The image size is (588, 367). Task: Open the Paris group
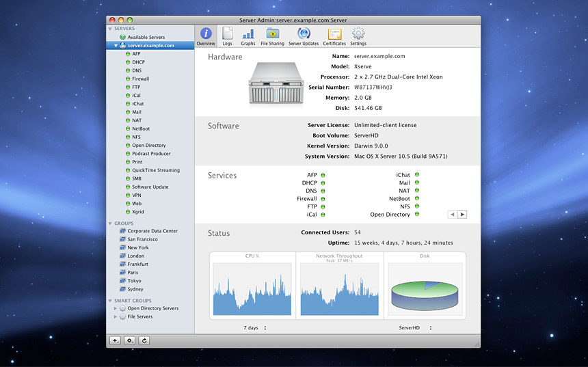point(133,273)
